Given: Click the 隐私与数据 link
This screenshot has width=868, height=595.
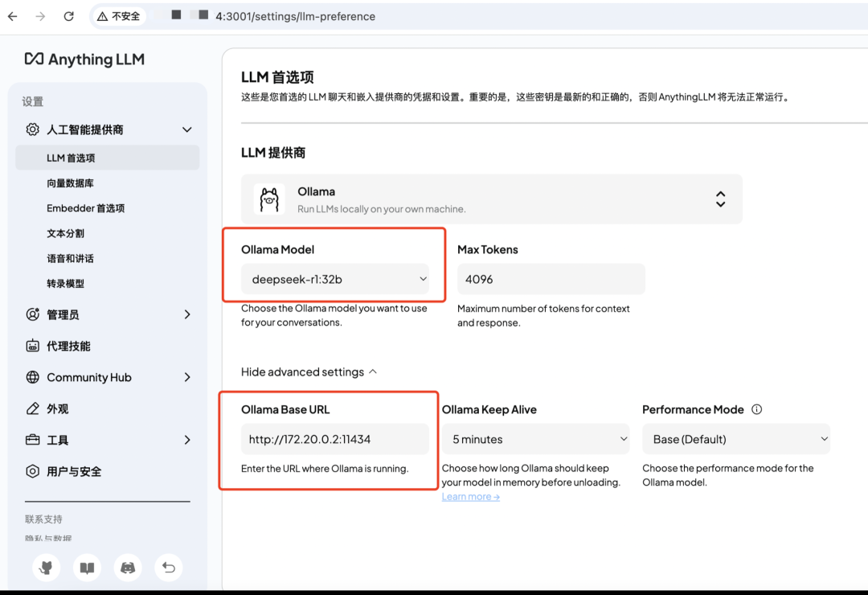Looking at the screenshot, I should click(x=48, y=538).
